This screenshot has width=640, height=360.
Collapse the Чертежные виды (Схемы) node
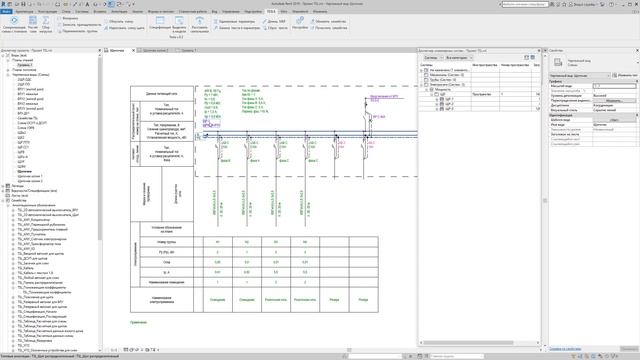click(x=8, y=75)
